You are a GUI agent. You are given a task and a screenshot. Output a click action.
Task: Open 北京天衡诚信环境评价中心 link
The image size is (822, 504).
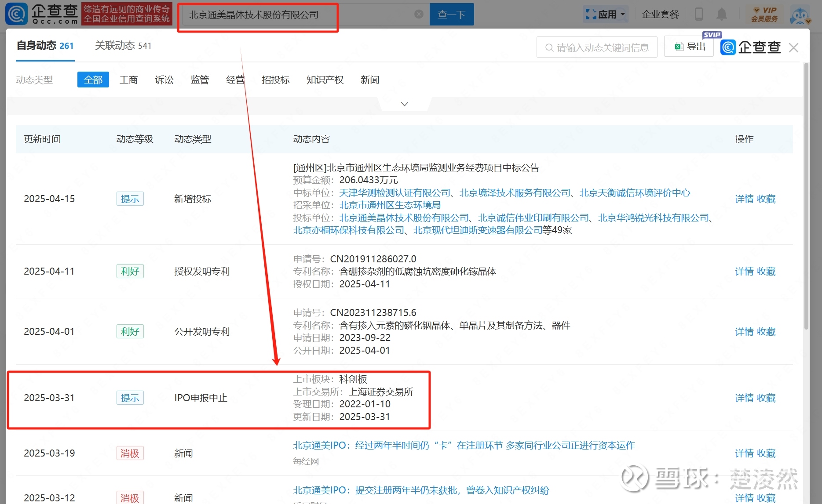tap(635, 193)
